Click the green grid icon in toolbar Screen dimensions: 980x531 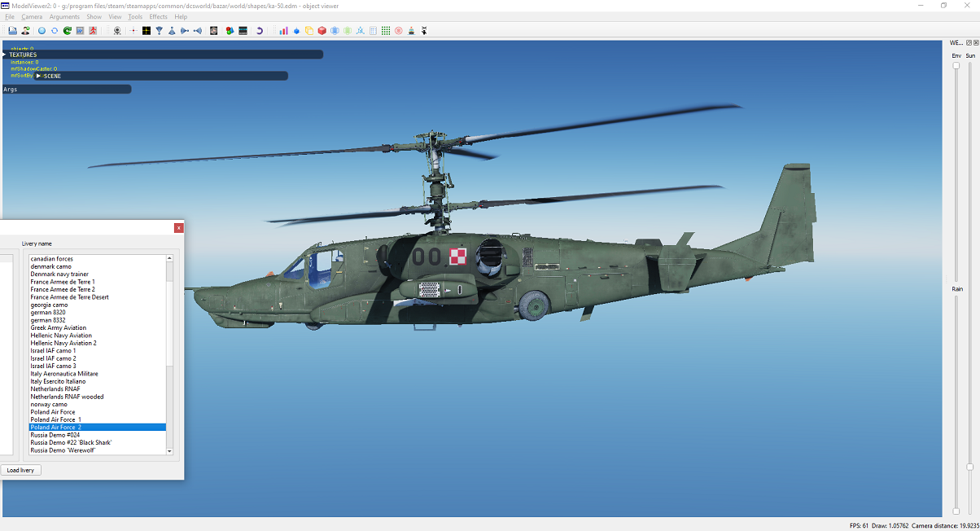tap(386, 31)
